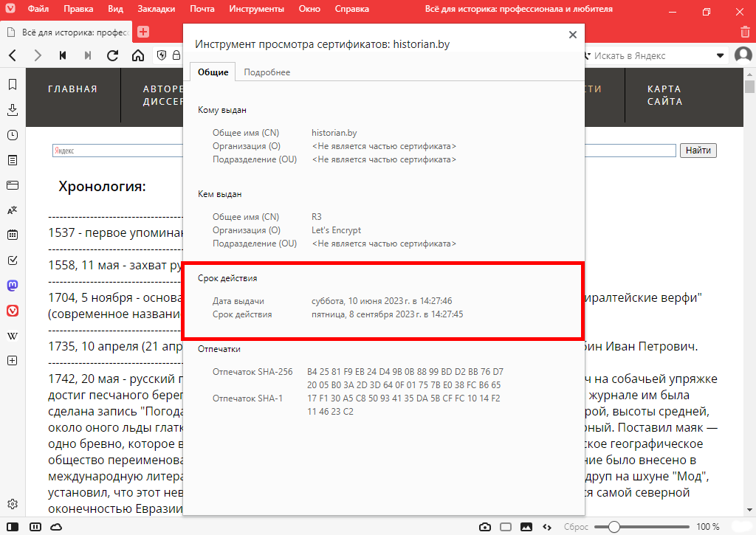The width and height of the screenshot is (756, 535).
Task: Open browser settings gear icon
Action: click(13, 505)
